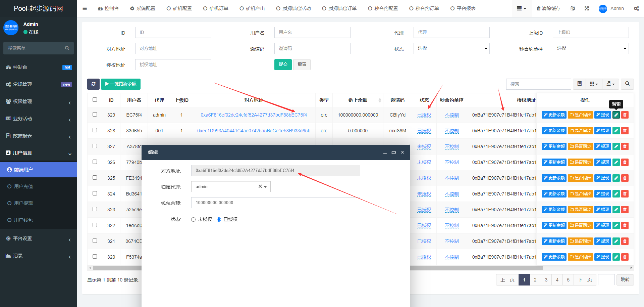644x307 pixels.
Task: Click the edit pencil icon for row 327
Action: [x=616, y=146]
